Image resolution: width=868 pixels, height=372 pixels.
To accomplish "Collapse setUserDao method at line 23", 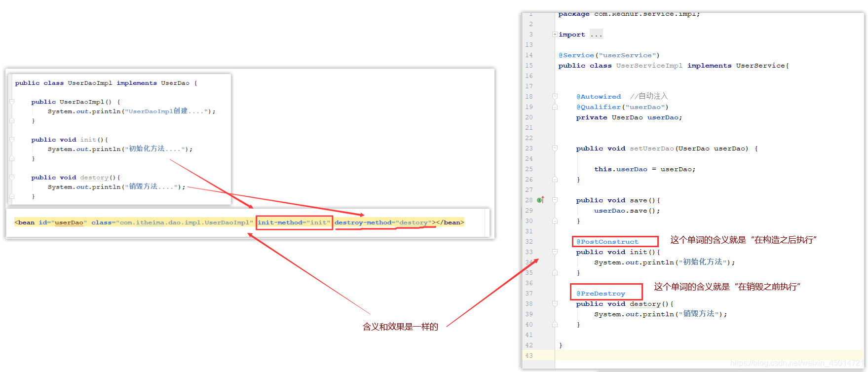I will [x=555, y=149].
